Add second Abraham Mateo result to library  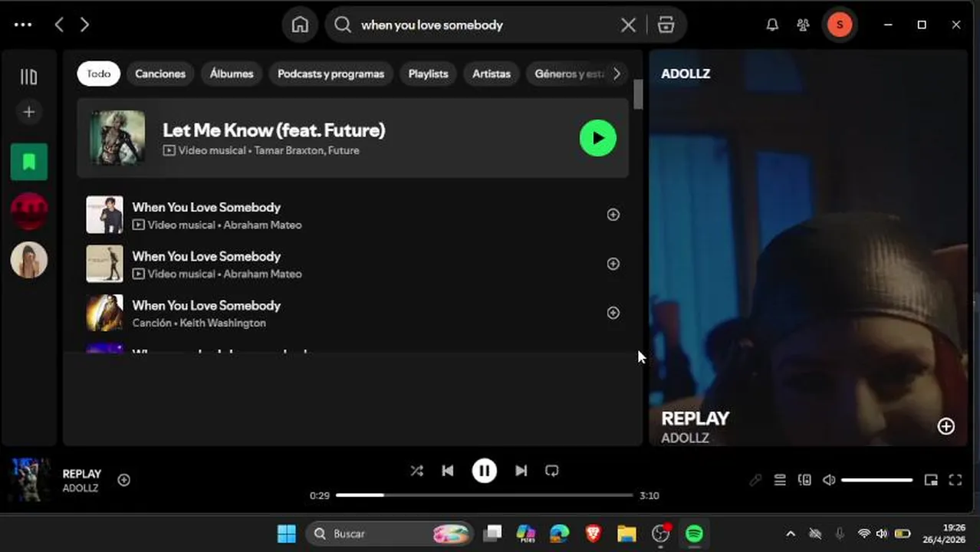coord(613,264)
